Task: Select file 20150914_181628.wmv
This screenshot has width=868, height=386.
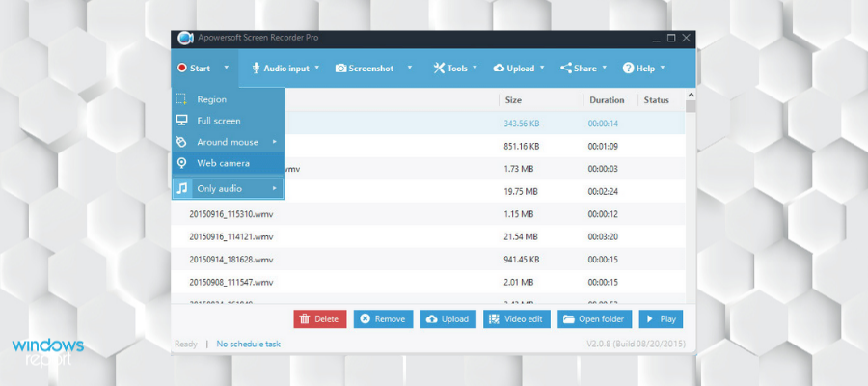Action: pyautogui.click(x=231, y=260)
